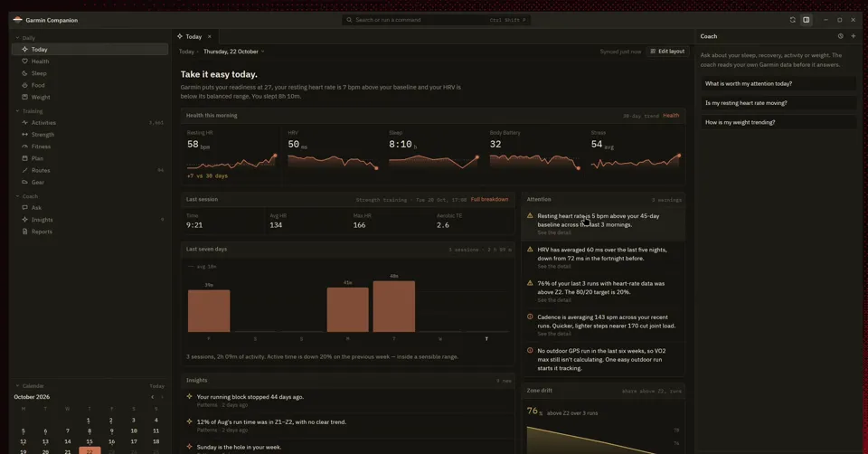
Task: Select highlighted day 22 in the calendar
Action: pyautogui.click(x=90, y=450)
